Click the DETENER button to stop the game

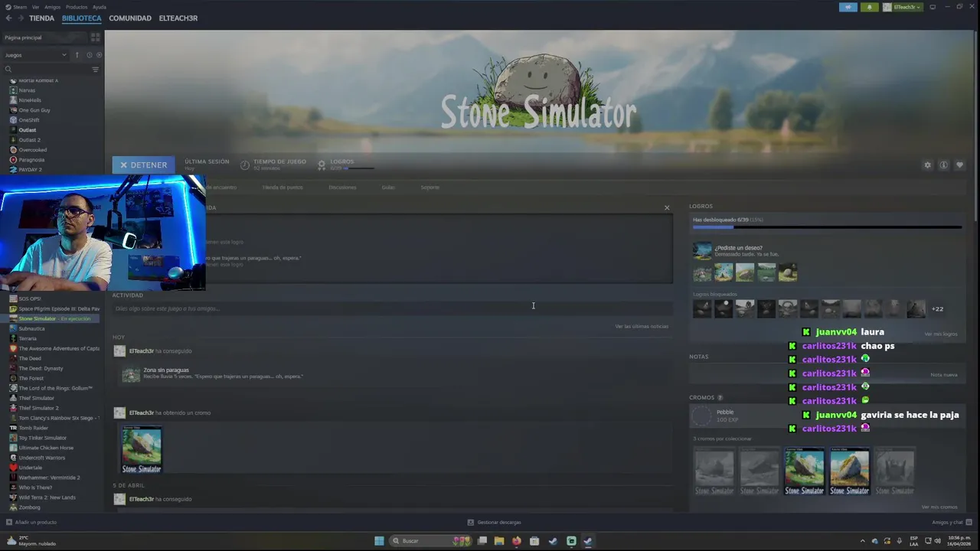(x=143, y=165)
